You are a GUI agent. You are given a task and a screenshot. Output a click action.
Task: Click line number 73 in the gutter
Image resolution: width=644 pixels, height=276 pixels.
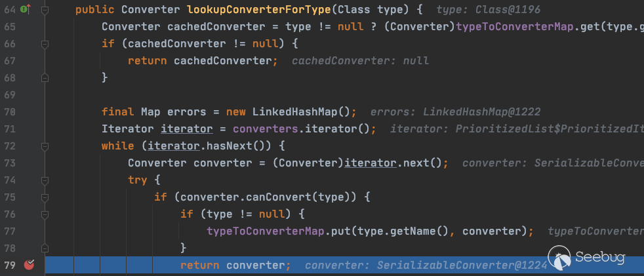(x=10, y=163)
